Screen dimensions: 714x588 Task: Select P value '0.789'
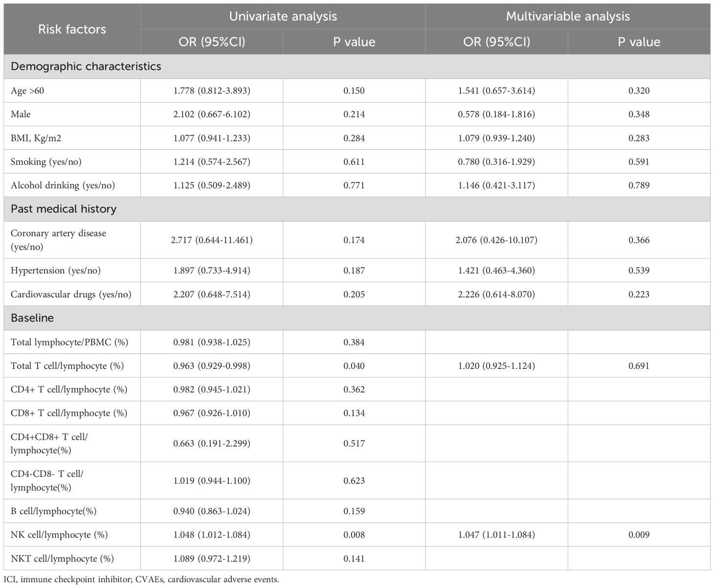[x=639, y=185]
